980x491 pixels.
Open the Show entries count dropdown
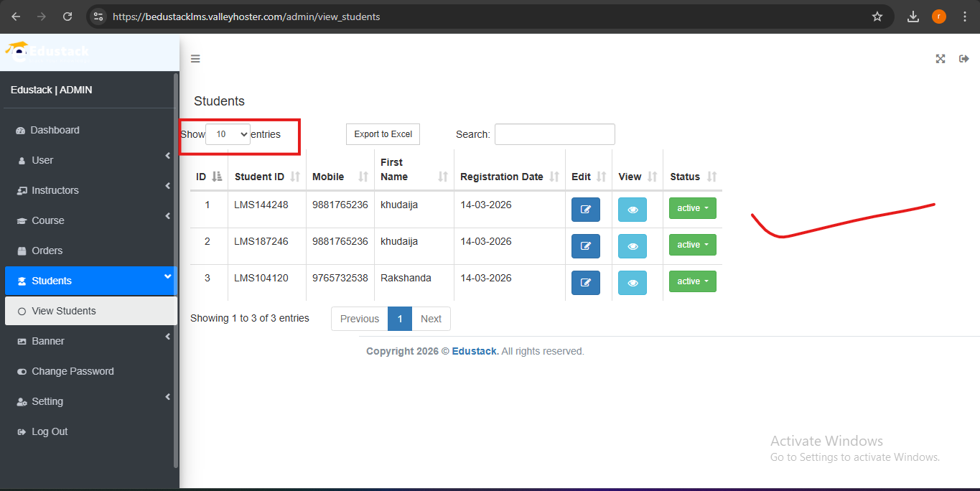pyautogui.click(x=228, y=134)
